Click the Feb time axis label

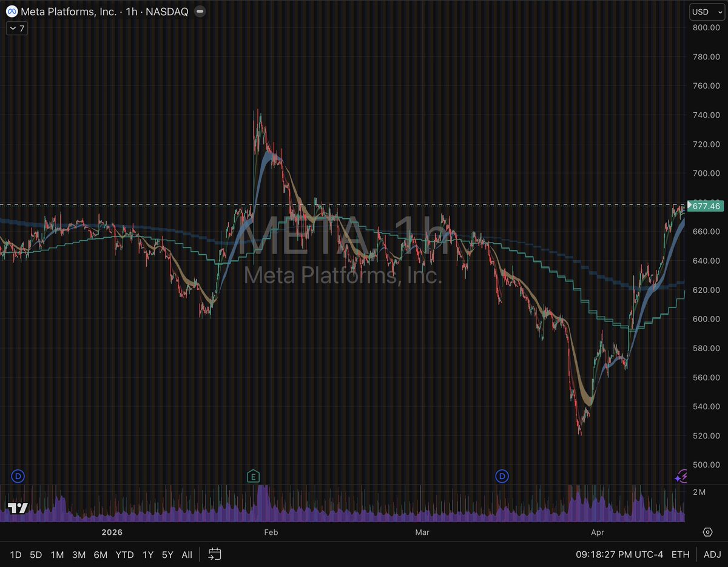(271, 532)
